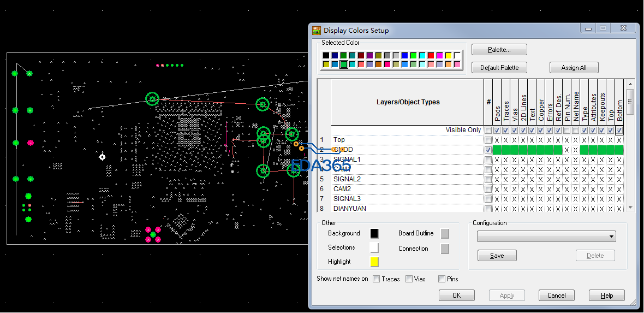Confirm with the OK button
644x313 pixels.
456,296
